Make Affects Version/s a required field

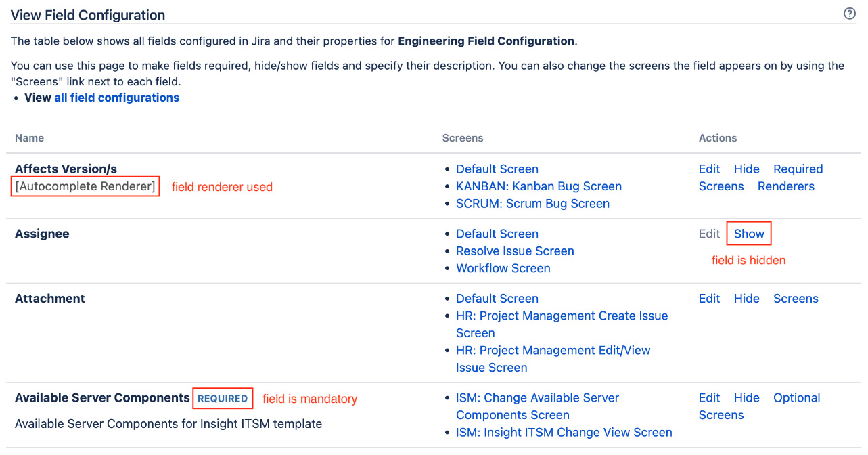pyautogui.click(x=798, y=169)
